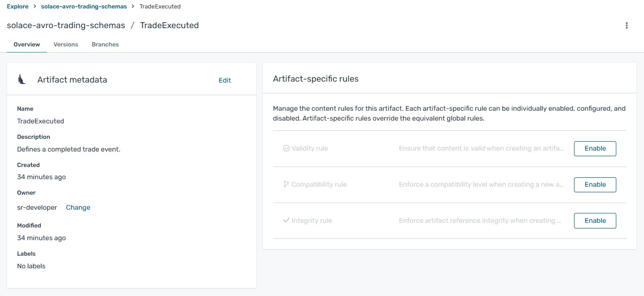Open the artifact actions kebab menu
Image resolution: width=644 pixels, height=296 pixels.
(x=627, y=25)
